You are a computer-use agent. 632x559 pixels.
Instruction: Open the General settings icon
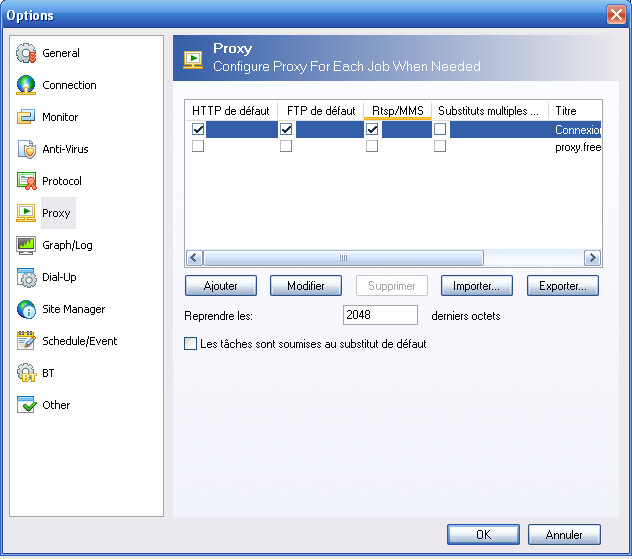tap(26, 54)
